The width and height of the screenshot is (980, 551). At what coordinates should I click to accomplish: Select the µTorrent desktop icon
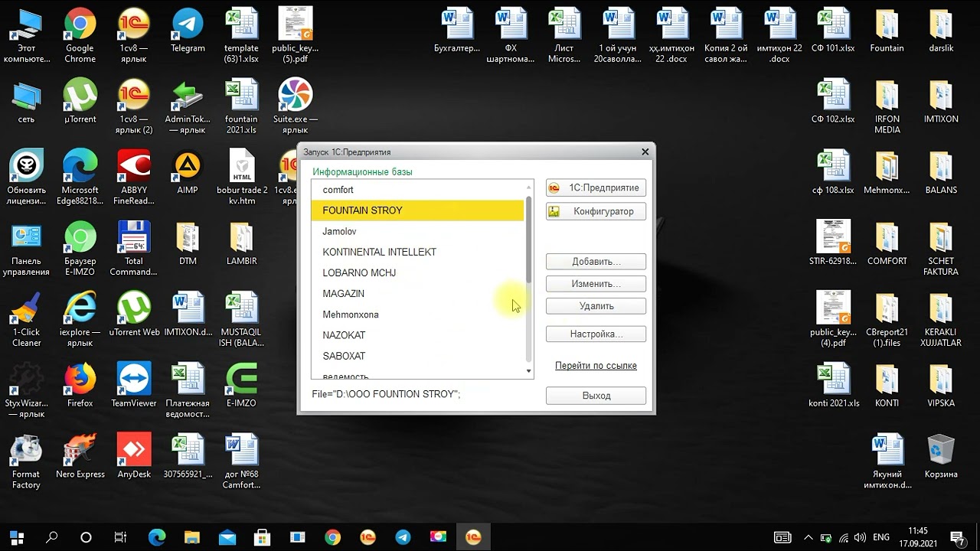pos(80,102)
